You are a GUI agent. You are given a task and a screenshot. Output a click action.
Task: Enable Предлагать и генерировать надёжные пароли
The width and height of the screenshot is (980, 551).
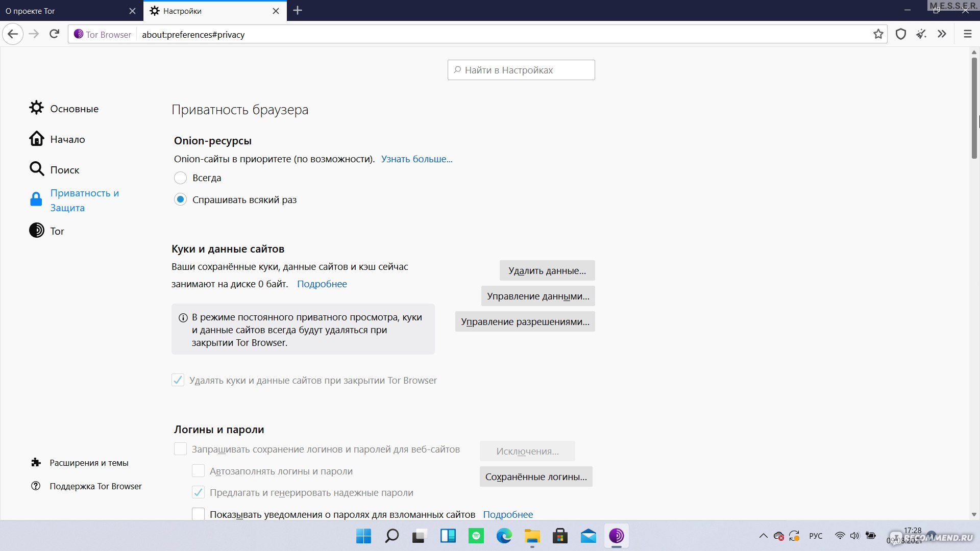pyautogui.click(x=198, y=492)
